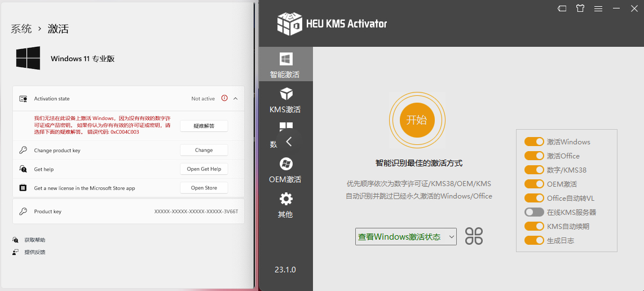Image resolution: width=644 pixels, height=291 pixels.
Task: Click the T-shirt skin icon
Action: 580,8
